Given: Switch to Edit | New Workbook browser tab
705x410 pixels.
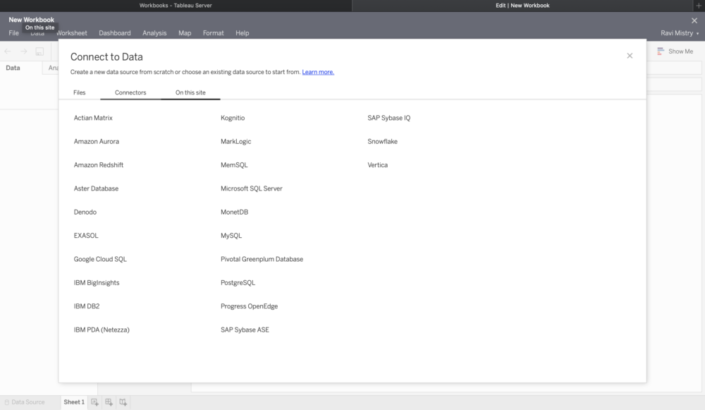Looking at the screenshot, I should [x=522, y=5].
